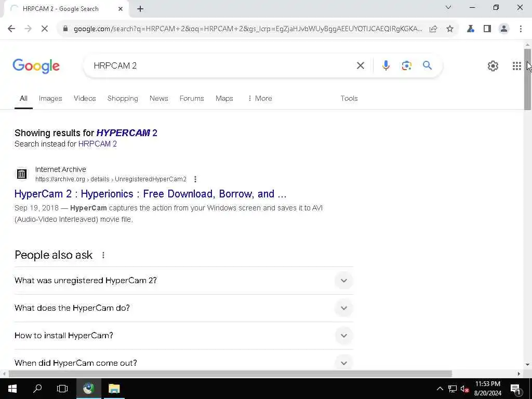Expand the More search categories menu
The width and height of the screenshot is (532, 399).
click(x=260, y=98)
